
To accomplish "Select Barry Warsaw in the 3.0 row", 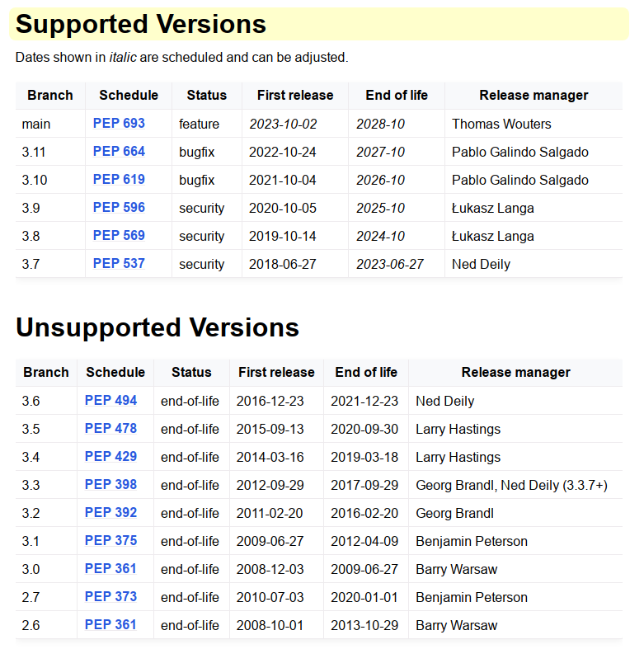I will click(456, 569).
